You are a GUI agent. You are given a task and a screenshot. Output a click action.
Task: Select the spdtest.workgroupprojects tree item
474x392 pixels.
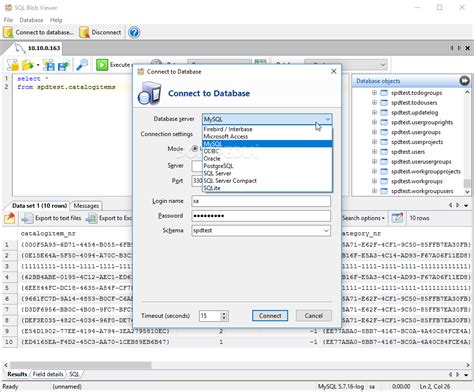point(426,171)
